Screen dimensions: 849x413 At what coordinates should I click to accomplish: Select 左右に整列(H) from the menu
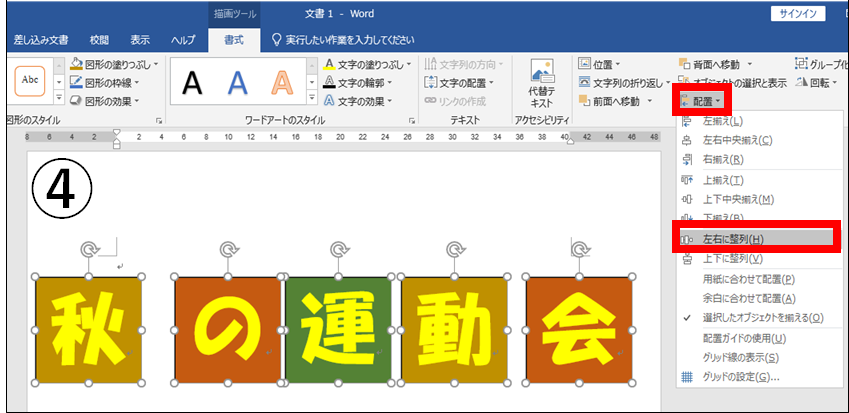pyautogui.click(x=735, y=239)
